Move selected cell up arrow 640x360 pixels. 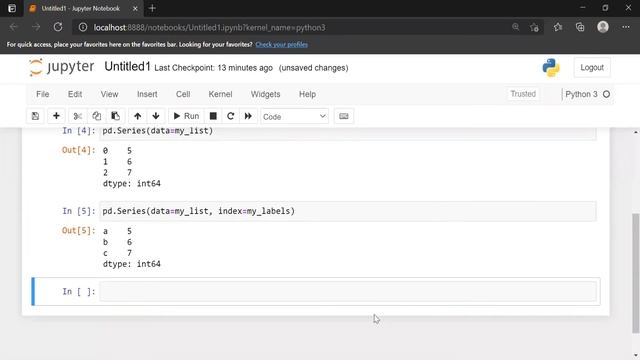138,116
